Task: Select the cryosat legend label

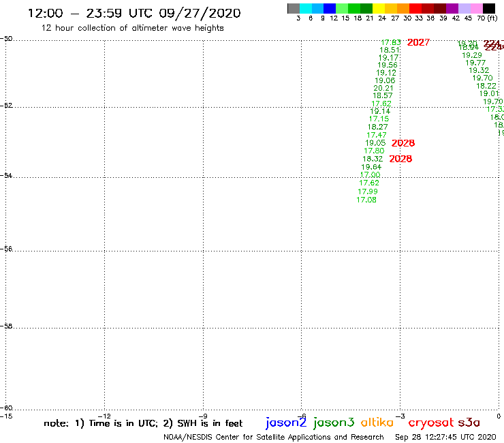Action: [x=431, y=423]
